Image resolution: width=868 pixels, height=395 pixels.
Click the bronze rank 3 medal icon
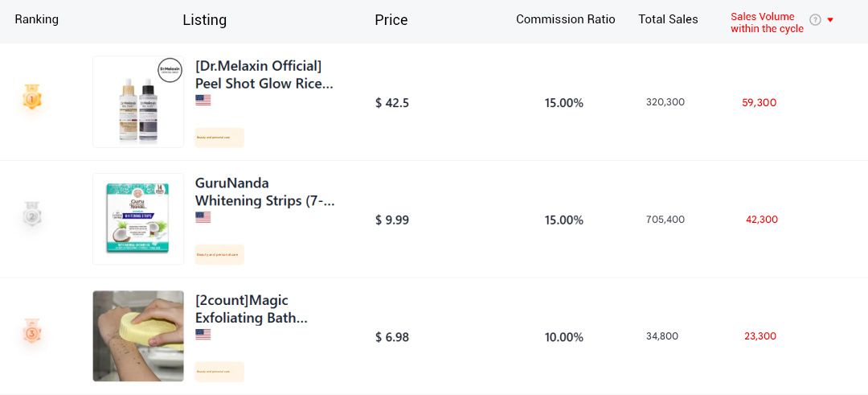tap(31, 331)
